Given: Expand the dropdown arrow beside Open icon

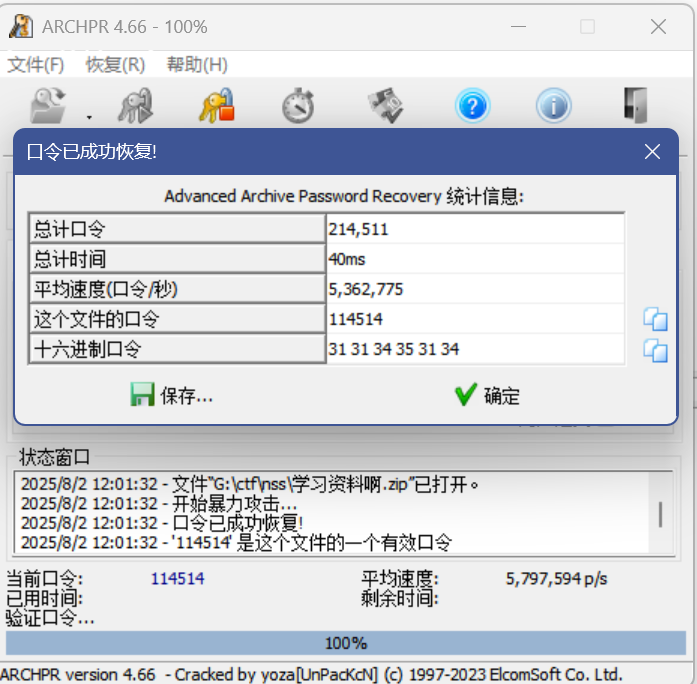Looking at the screenshot, I should [88, 114].
